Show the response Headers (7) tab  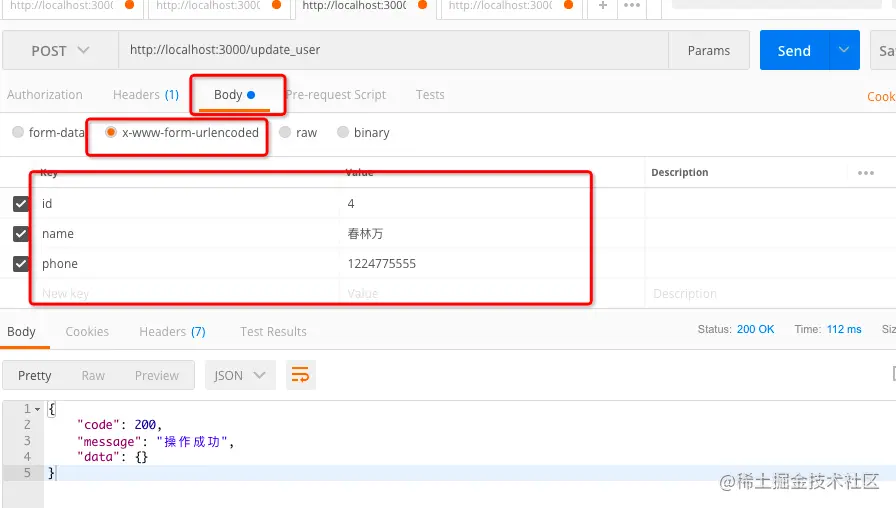coord(172,331)
